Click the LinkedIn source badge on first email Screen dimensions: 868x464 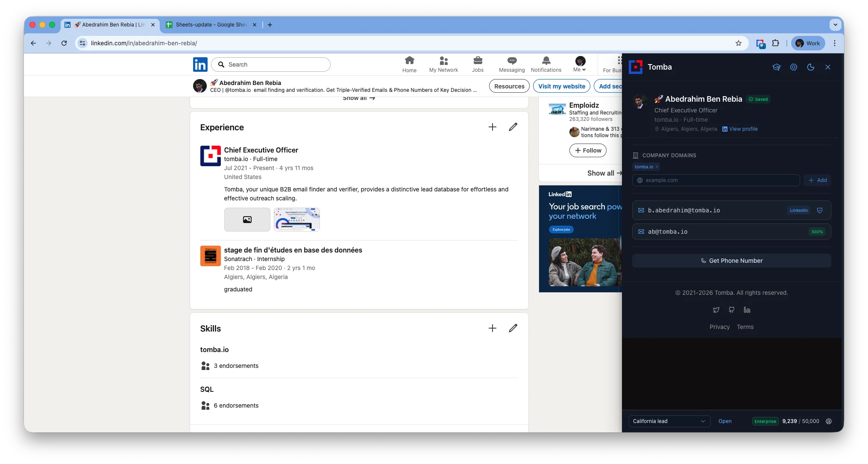[798, 210]
